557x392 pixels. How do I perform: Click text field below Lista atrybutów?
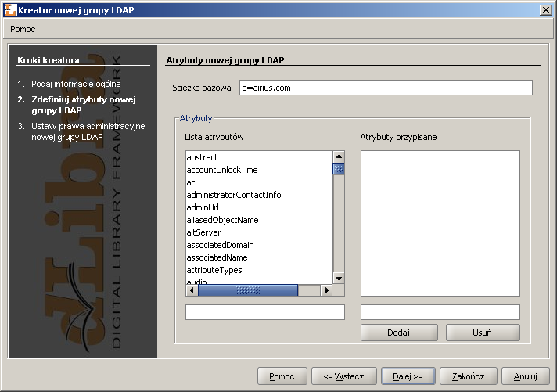click(264, 312)
